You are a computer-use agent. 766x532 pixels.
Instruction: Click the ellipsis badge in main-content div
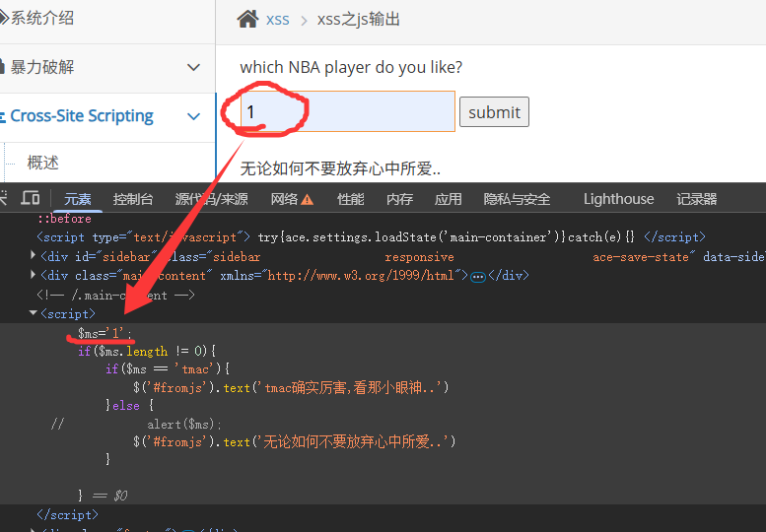point(478,277)
